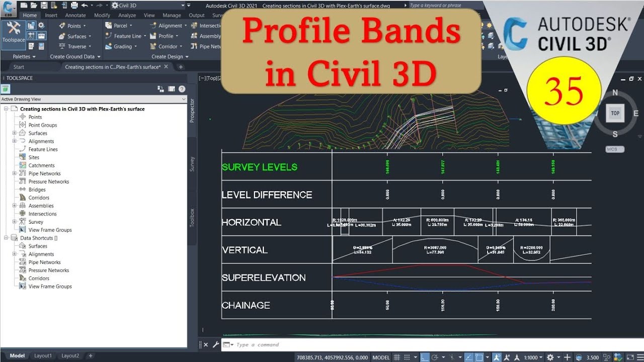This screenshot has height=362, width=644.
Task: Toggle the drawing grid display in status bar
Action: coord(397,357)
